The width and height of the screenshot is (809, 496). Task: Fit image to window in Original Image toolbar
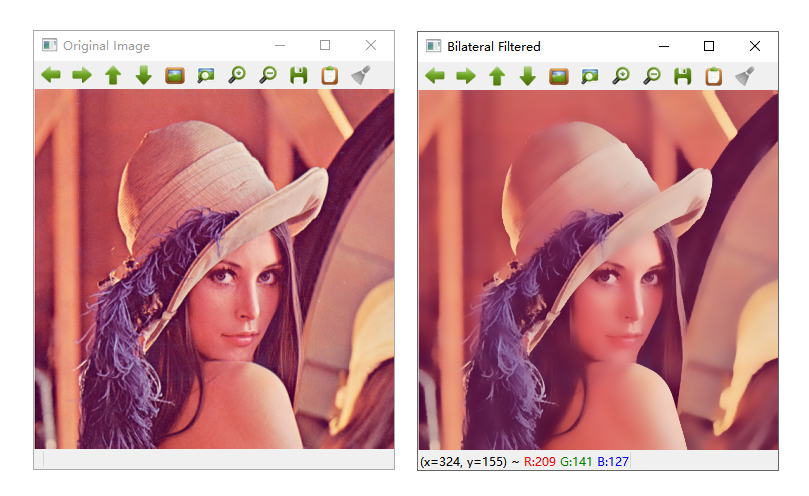206,75
